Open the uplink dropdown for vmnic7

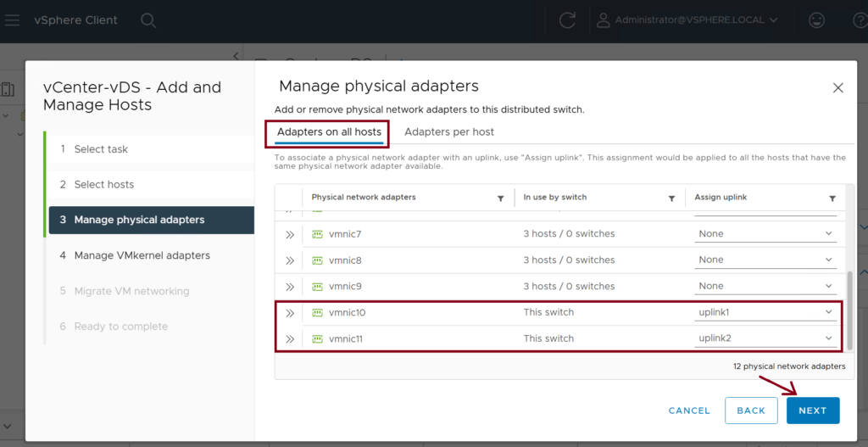(x=765, y=234)
